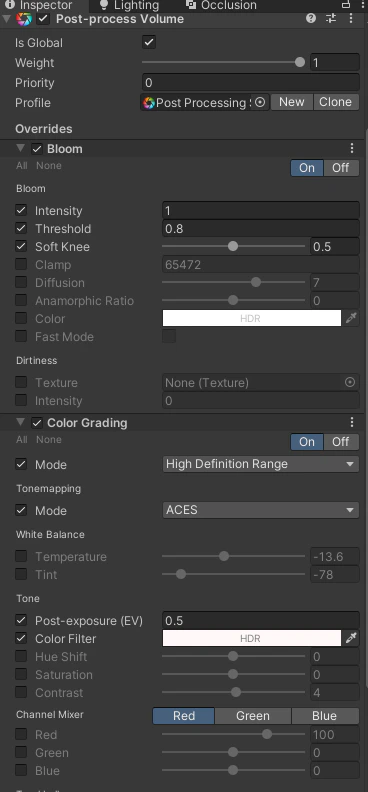Click All under the Bloom header
The width and height of the screenshot is (368, 792).
(22, 166)
